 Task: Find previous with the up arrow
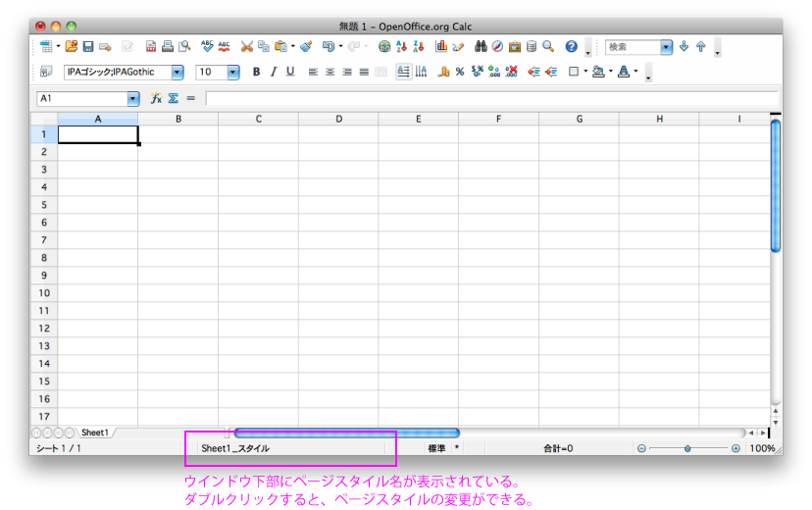click(700, 47)
